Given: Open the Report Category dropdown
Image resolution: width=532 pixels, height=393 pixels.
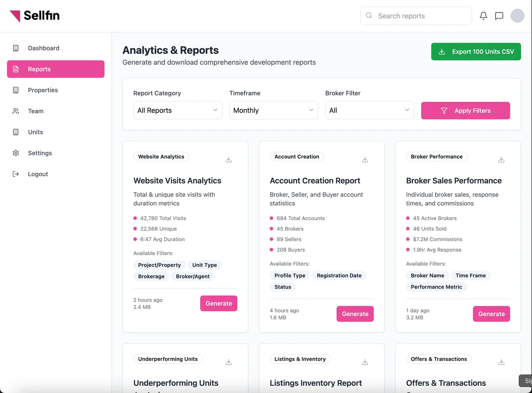Looking at the screenshot, I should point(178,110).
